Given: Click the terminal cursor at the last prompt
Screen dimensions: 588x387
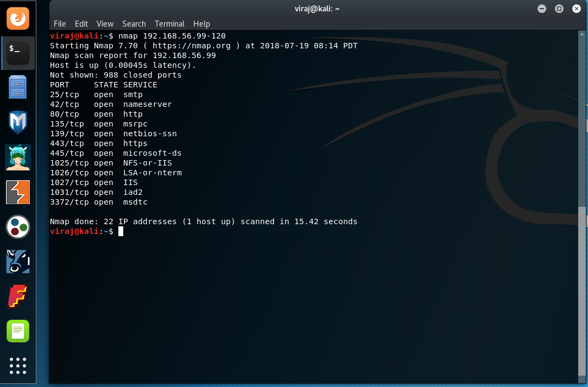Looking at the screenshot, I should [x=121, y=231].
